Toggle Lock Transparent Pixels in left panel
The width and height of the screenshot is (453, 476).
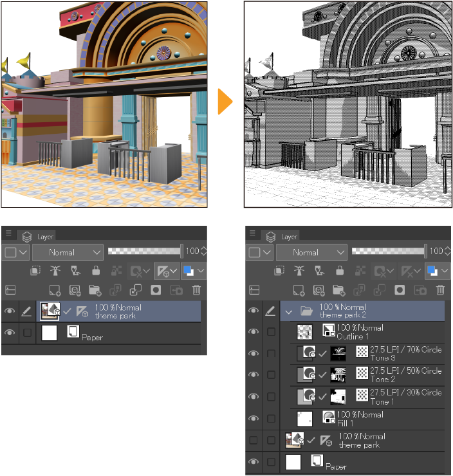[116, 270]
